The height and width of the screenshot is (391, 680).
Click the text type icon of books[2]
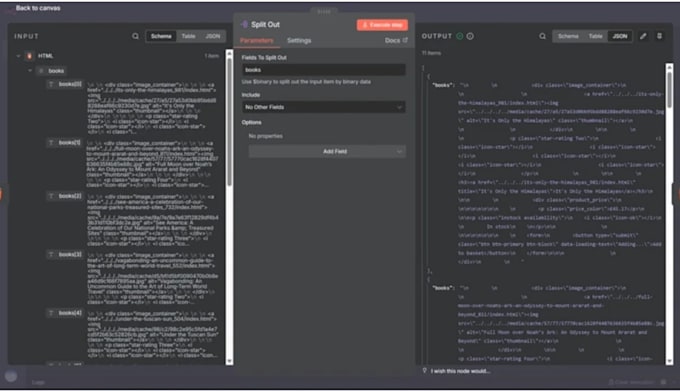(x=51, y=196)
